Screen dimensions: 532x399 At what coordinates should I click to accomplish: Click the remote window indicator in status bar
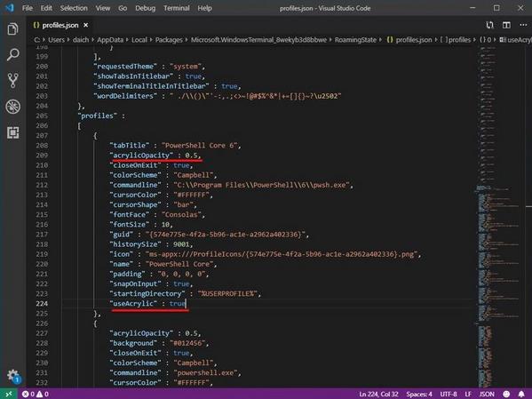(x=9, y=394)
